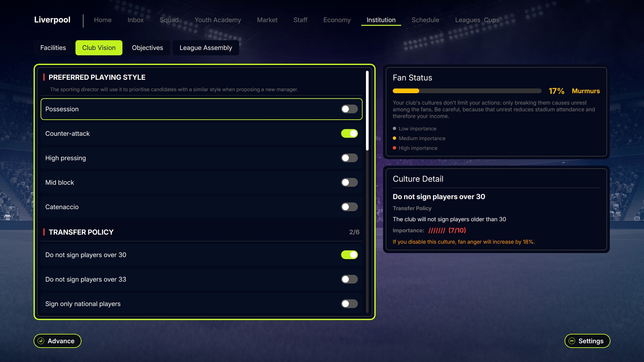Image resolution: width=644 pixels, height=362 pixels.
Task: Click the Murmurs status label
Action: [x=586, y=91]
